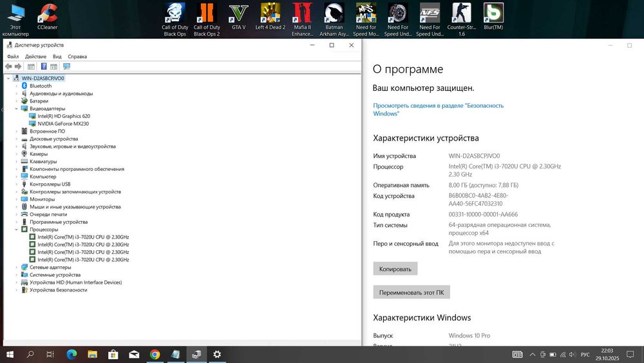
Task: Select Устройства HID (Human Interface Devices)
Action: point(75,282)
